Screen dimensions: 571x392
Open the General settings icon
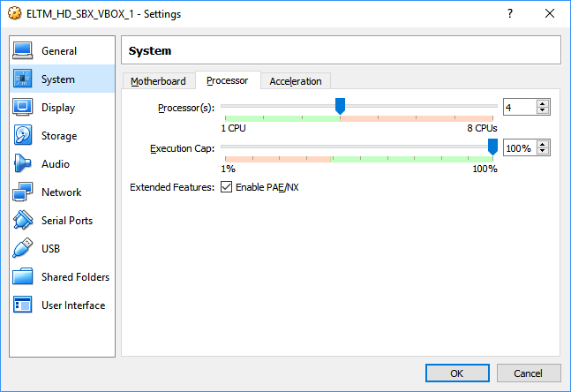point(23,51)
